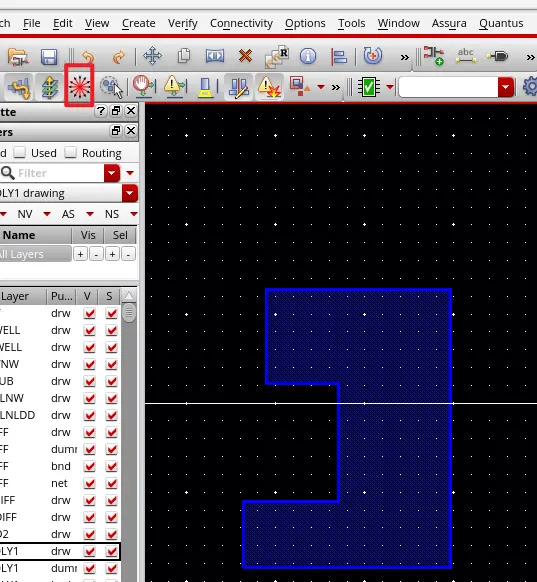The image size is (537, 582).
Task: Click the AS button
Action: (68, 214)
